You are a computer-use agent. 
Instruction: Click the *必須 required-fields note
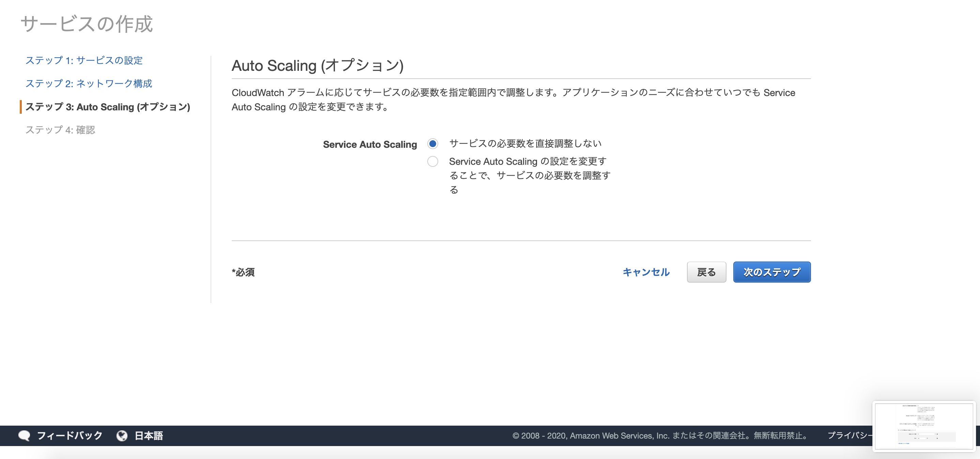coord(243,272)
